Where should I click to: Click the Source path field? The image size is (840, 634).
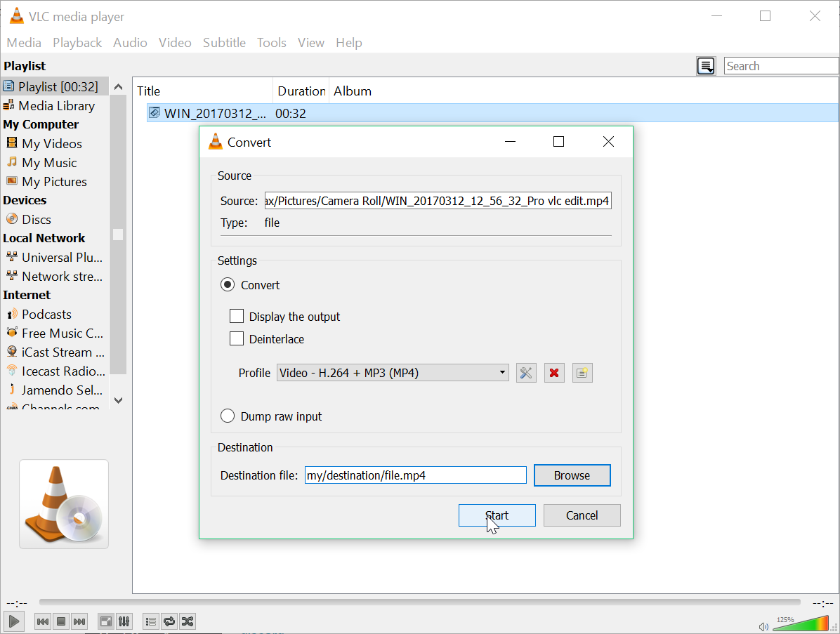pyautogui.click(x=438, y=201)
